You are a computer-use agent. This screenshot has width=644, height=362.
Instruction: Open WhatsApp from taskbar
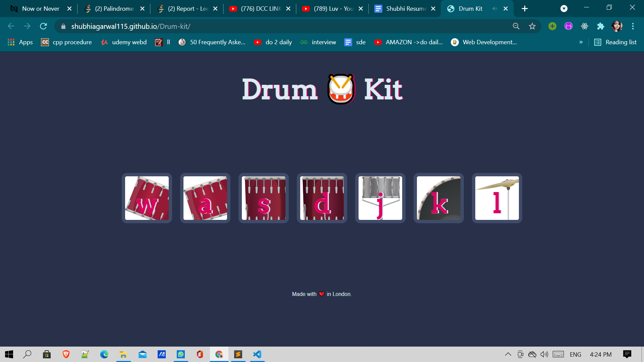click(x=181, y=354)
